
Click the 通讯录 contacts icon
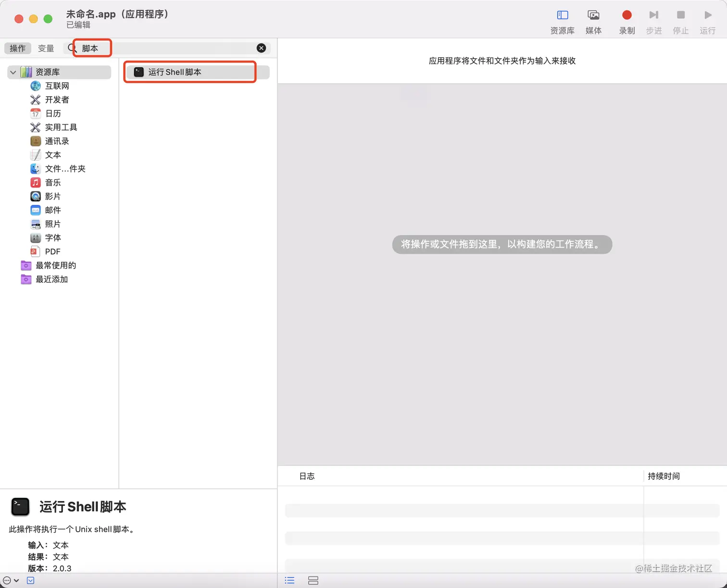pos(36,141)
